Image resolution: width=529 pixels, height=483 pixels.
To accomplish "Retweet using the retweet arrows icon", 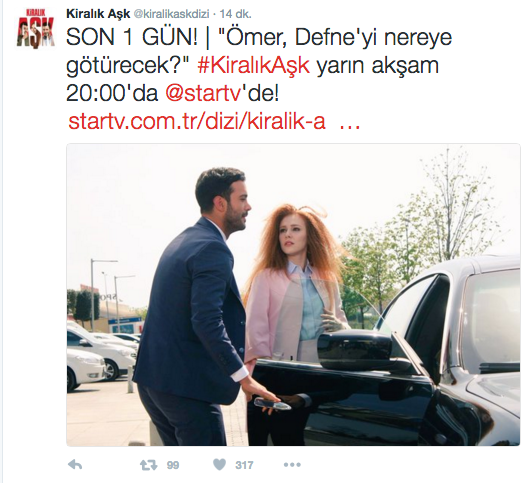I will pyautogui.click(x=149, y=465).
